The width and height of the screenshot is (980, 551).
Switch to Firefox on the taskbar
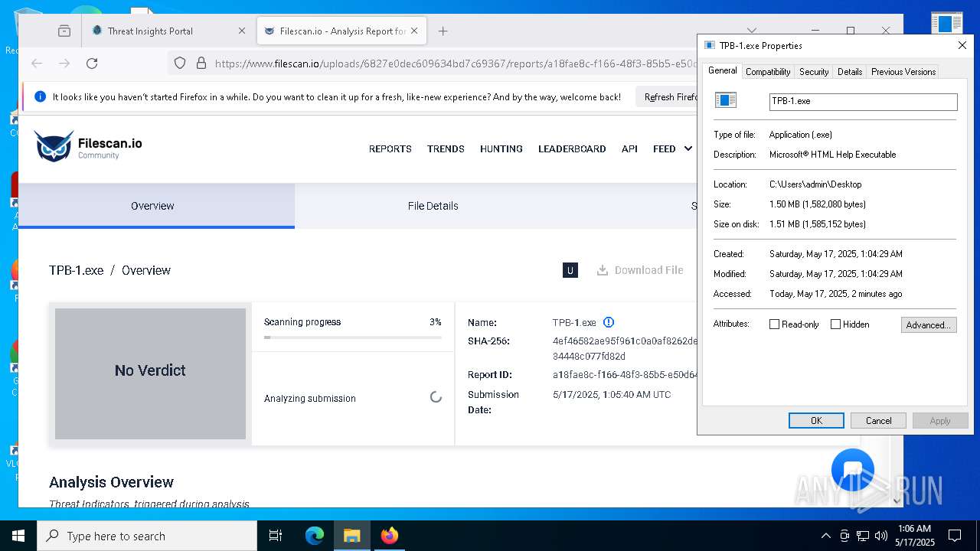(x=389, y=536)
